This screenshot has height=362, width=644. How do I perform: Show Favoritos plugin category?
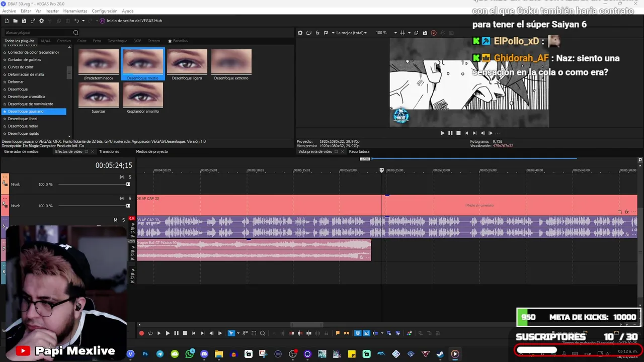click(178, 41)
